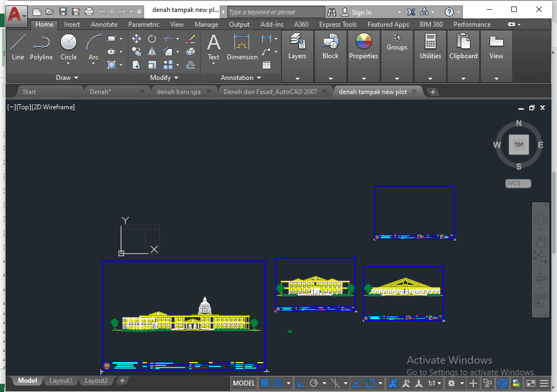Select the Line drawing tool
Screen dimensions: 557x392
tap(18, 47)
